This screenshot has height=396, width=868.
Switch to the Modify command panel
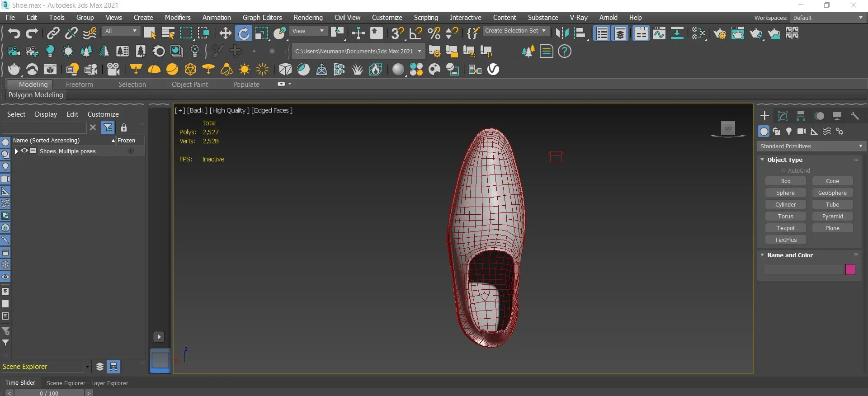[783, 116]
